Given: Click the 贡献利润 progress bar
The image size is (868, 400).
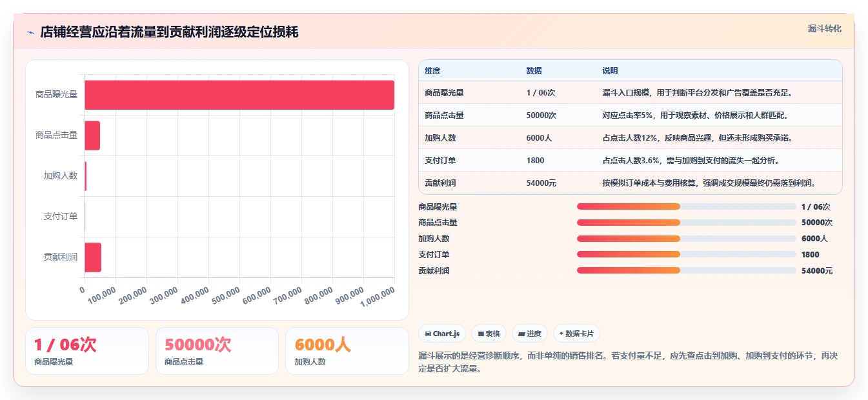Looking at the screenshot, I should coord(686,270).
